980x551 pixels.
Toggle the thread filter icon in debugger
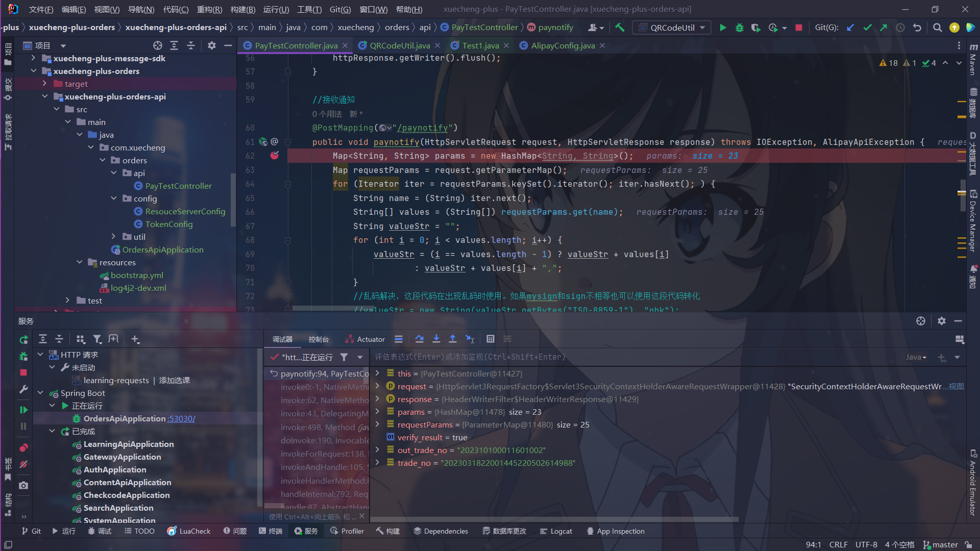[x=344, y=357]
